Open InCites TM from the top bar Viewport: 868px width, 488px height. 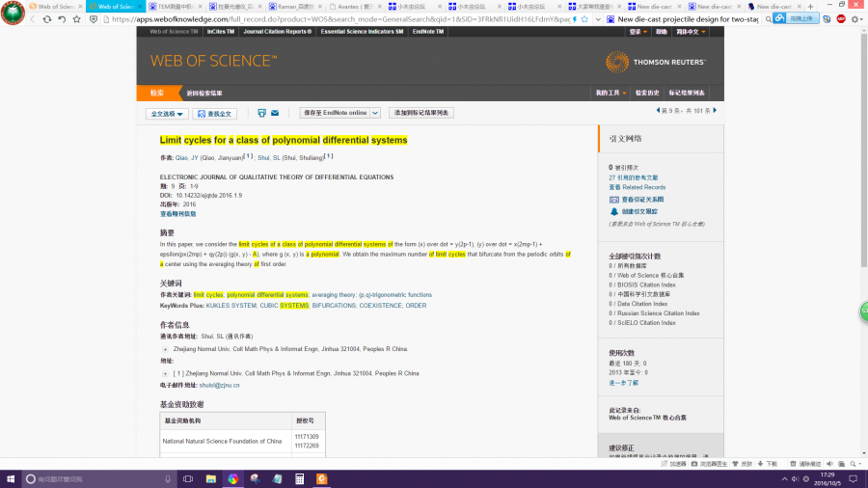tap(220, 32)
